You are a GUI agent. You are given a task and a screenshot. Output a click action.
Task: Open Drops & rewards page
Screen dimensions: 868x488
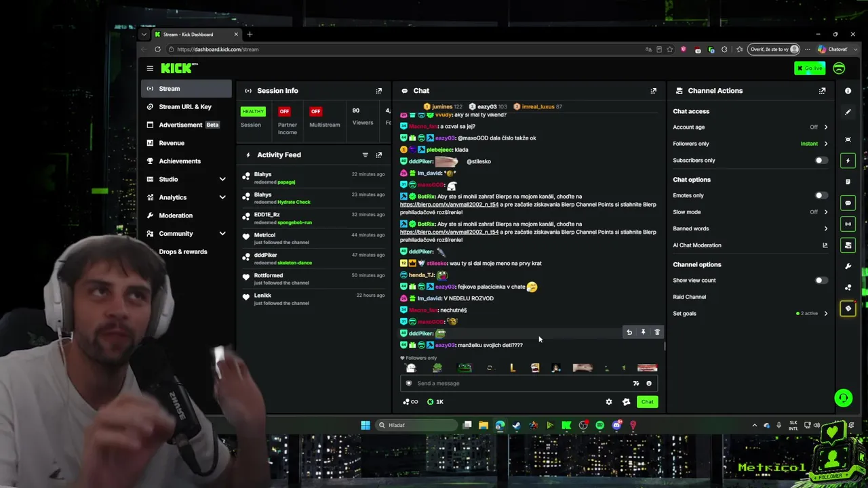pyautogui.click(x=186, y=252)
